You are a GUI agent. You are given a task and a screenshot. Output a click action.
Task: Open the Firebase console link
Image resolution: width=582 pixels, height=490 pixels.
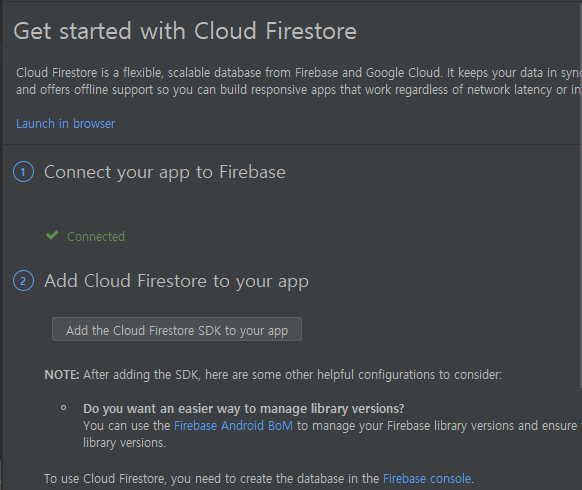427,479
